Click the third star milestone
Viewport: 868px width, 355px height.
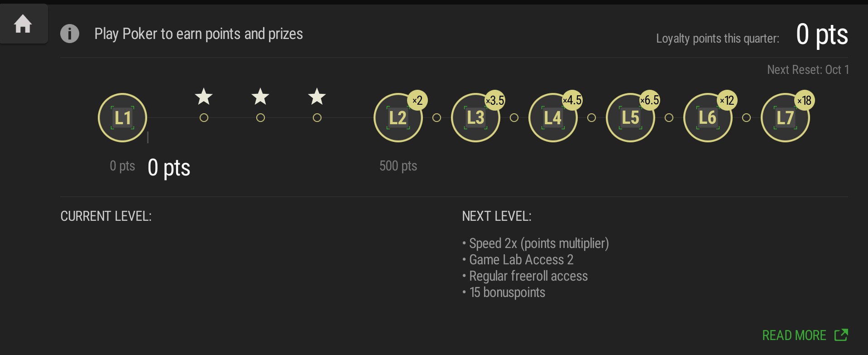pyautogui.click(x=317, y=97)
